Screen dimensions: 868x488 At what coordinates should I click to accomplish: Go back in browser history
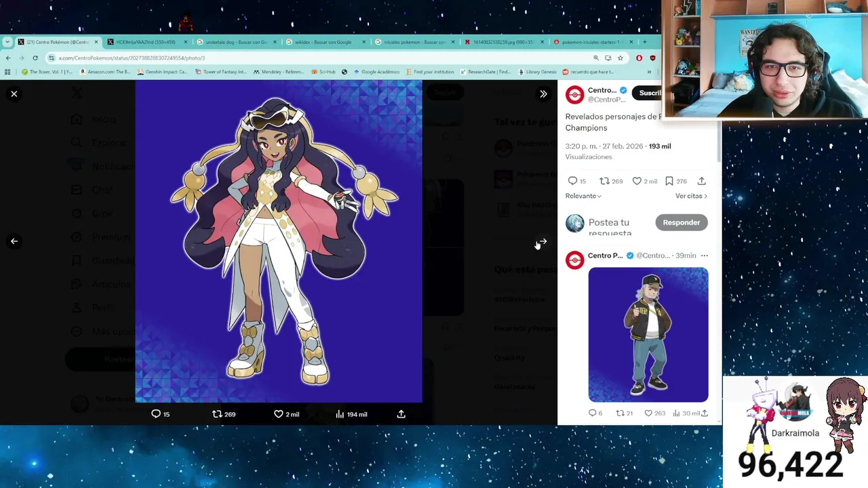click(x=8, y=58)
